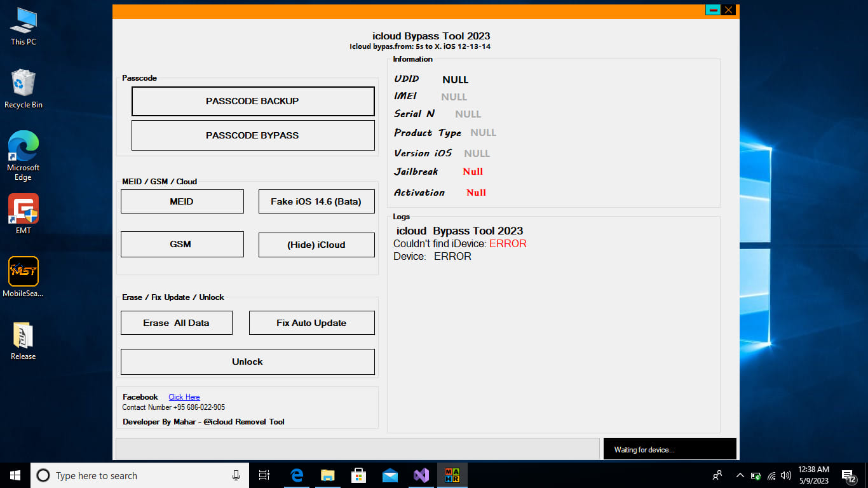Select the MAHR app taskbar icon

click(452, 475)
